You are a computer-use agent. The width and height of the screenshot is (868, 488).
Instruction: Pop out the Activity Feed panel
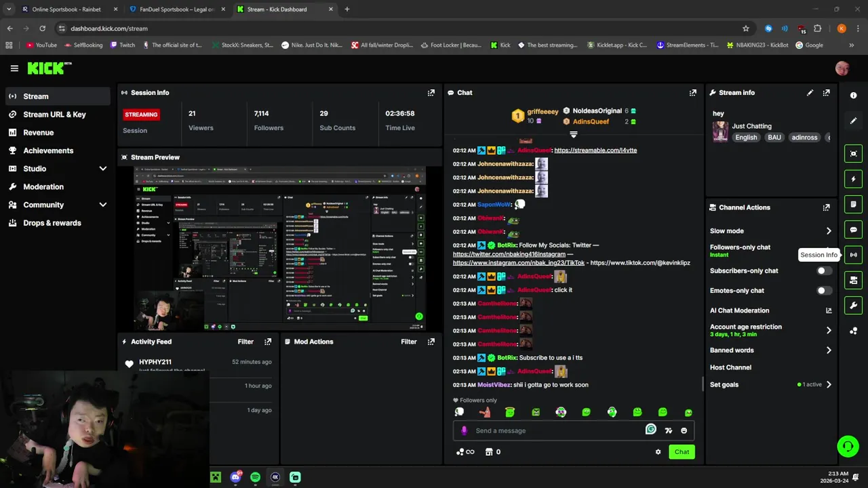[x=268, y=342]
